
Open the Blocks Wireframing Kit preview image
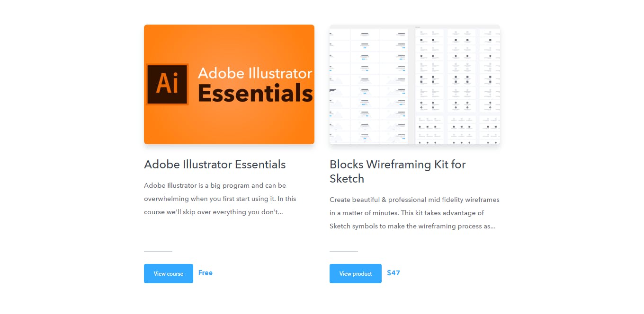(x=415, y=84)
